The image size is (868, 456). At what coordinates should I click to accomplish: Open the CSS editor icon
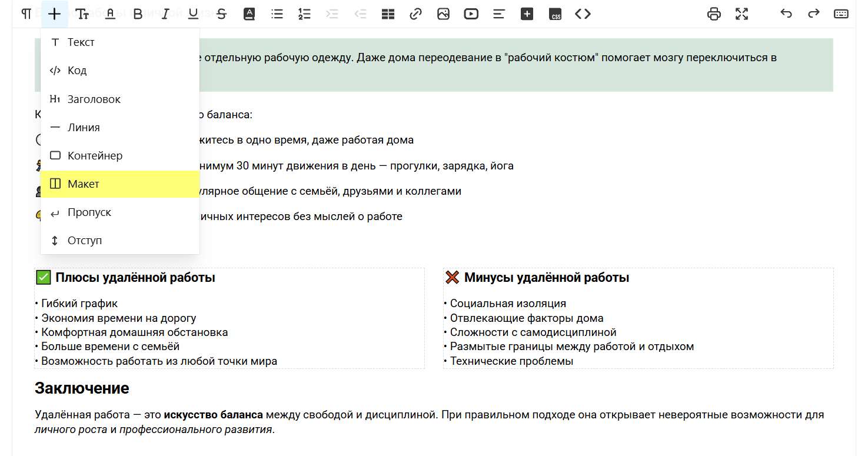[555, 14]
